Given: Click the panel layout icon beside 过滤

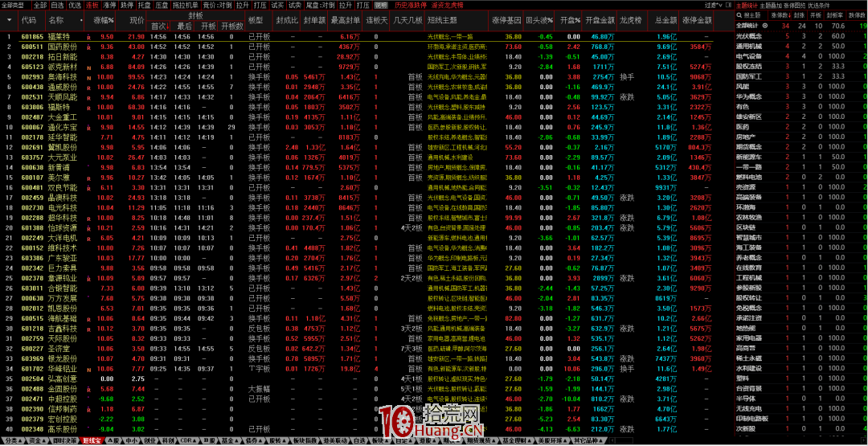Looking at the screenshot, I should [x=728, y=5].
